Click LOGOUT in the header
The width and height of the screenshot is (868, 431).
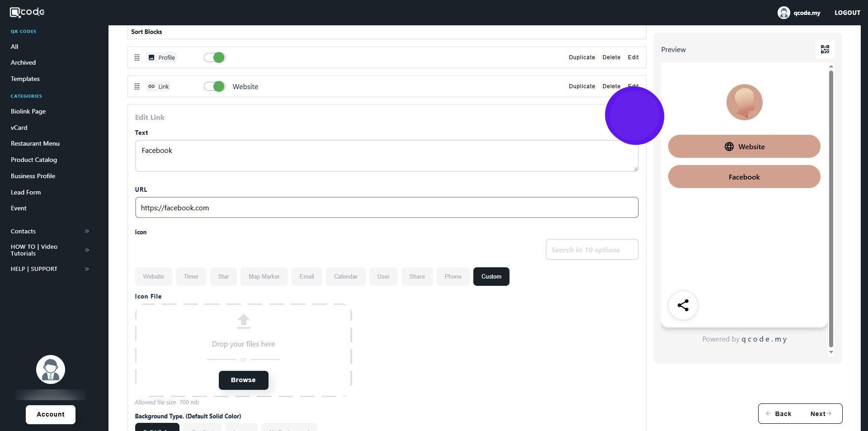(847, 13)
